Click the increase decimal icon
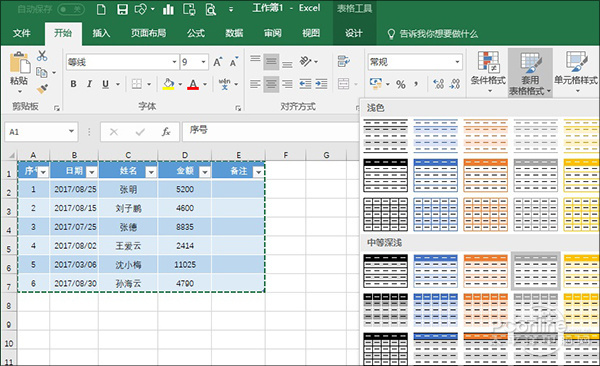The image size is (600, 366). (x=439, y=84)
